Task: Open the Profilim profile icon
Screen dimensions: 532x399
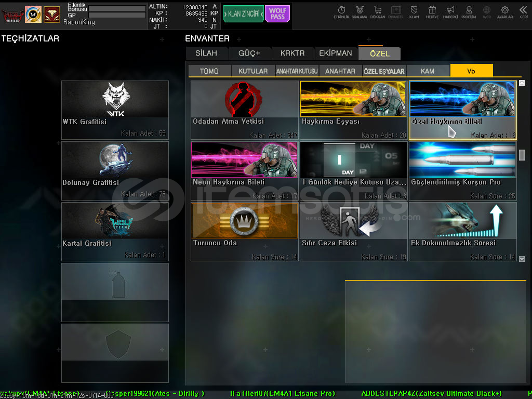Action: pos(469,12)
